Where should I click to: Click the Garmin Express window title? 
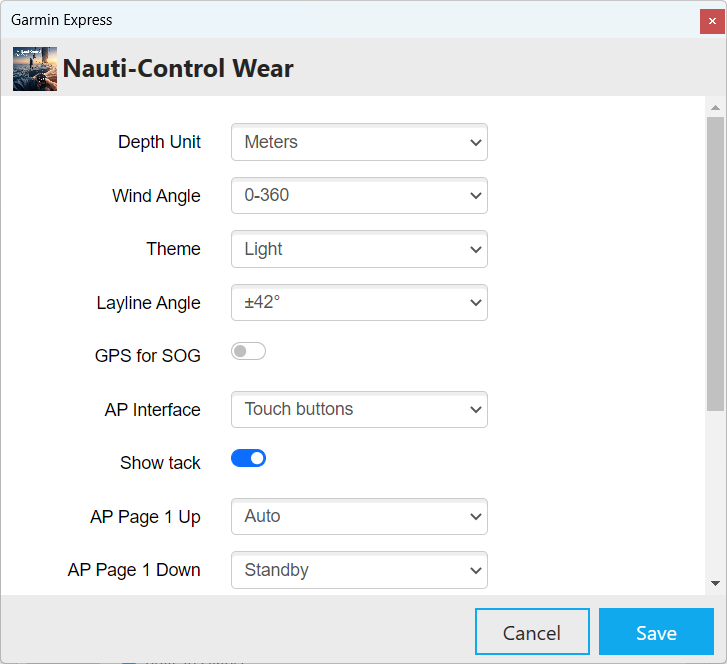pos(62,20)
